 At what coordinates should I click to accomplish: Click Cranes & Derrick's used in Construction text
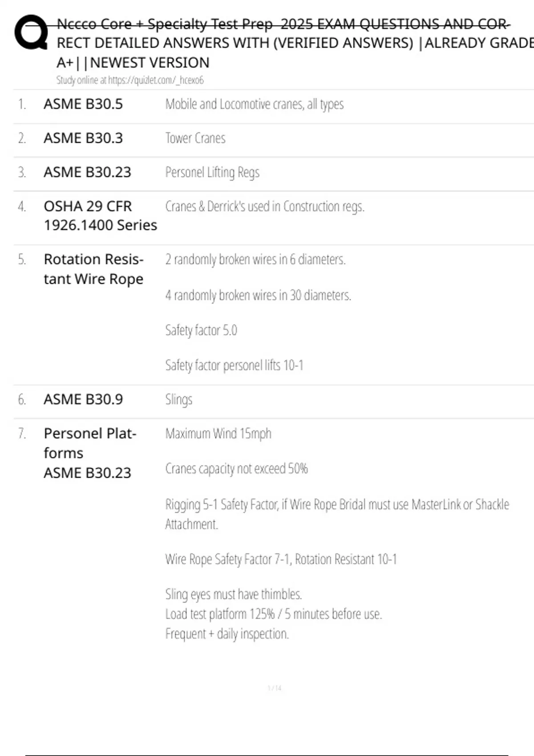(265, 206)
